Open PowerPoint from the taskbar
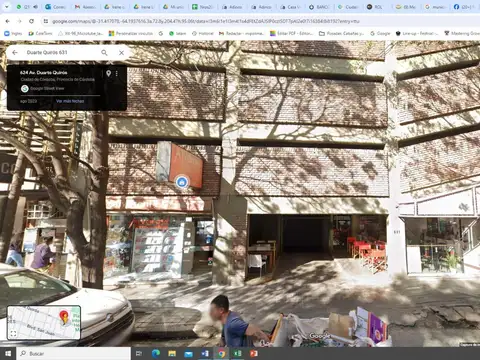The width and height of the screenshot is (480, 360). tap(254, 353)
